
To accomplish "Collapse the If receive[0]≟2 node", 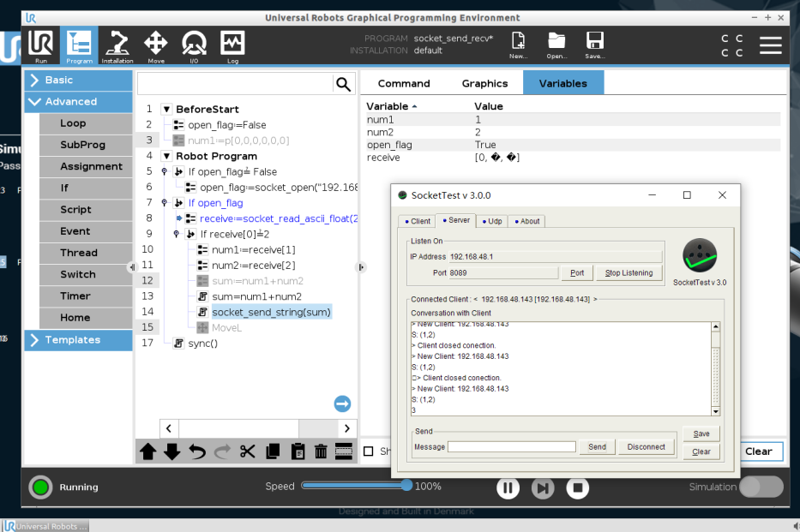I will tap(177, 234).
